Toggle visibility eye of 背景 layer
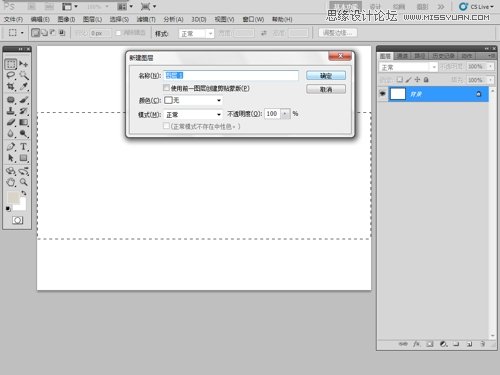Image resolution: width=500 pixels, height=375 pixels. (383, 94)
